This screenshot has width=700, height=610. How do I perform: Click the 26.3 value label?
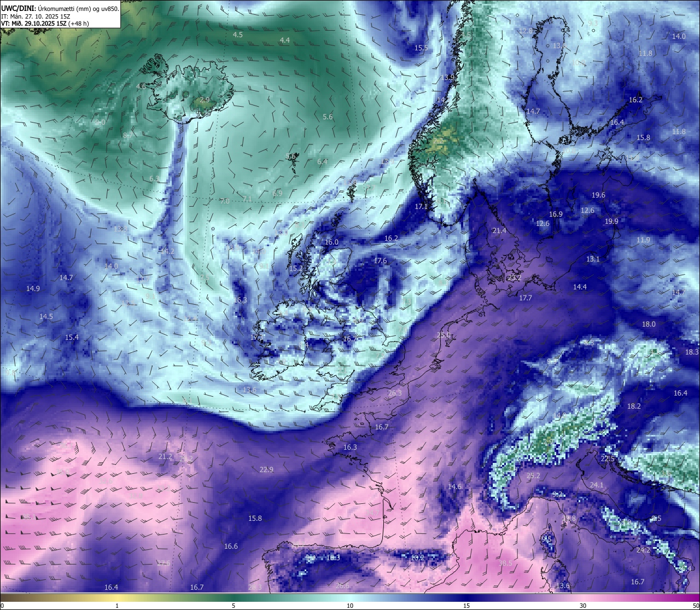click(x=395, y=393)
